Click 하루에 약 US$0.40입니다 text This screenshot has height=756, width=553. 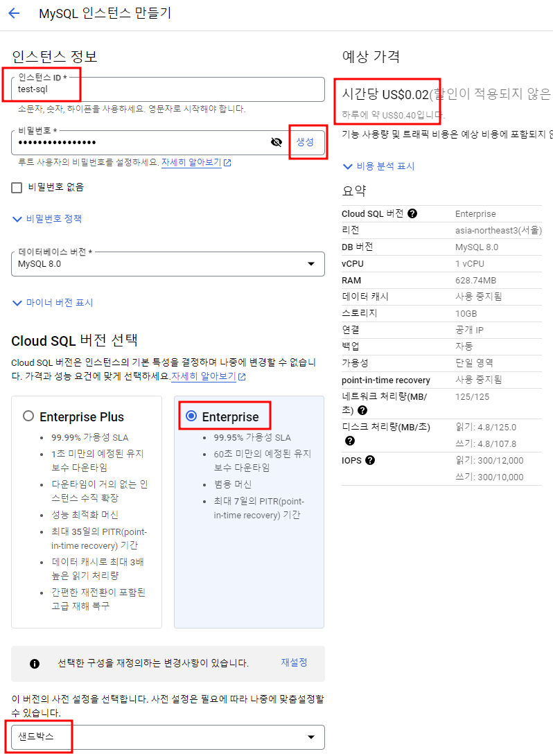[394, 115]
